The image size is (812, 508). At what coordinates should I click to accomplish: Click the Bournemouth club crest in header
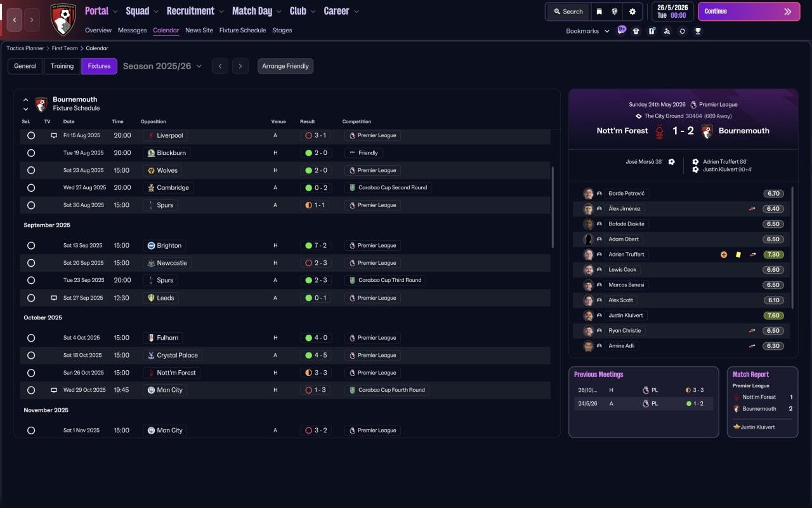pos(63,20)
